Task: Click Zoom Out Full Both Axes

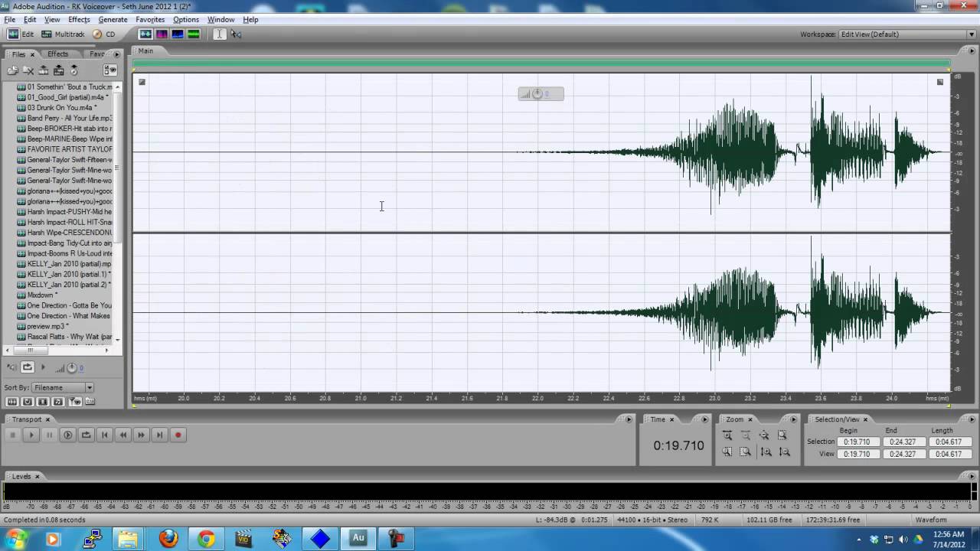Action: point(763,435)
